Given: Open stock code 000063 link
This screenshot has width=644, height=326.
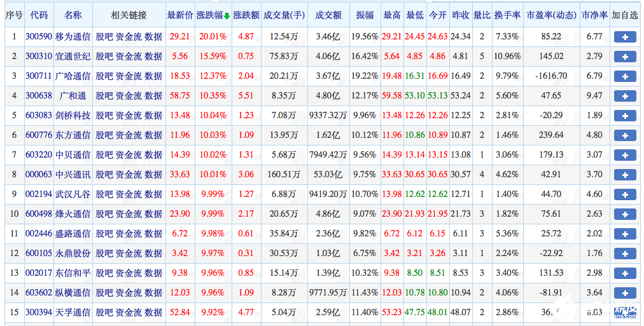Looking at the screenshot, I should point(39,175).
